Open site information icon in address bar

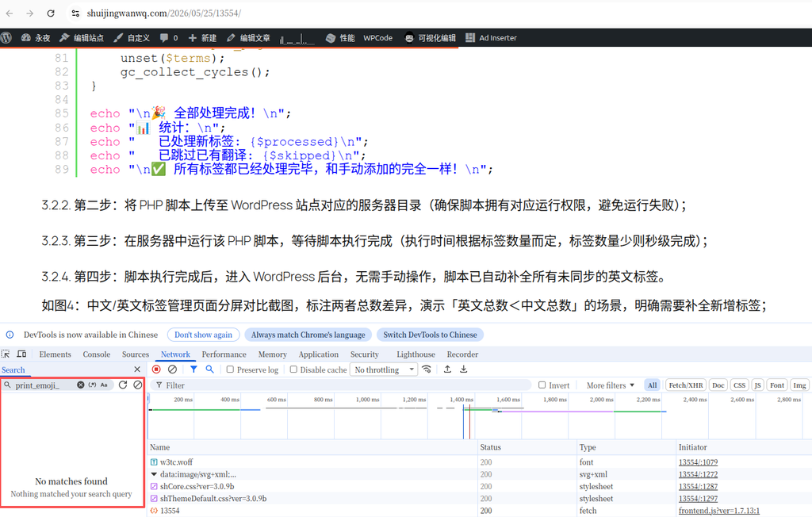pyautogui.click(x=75, y=13)
